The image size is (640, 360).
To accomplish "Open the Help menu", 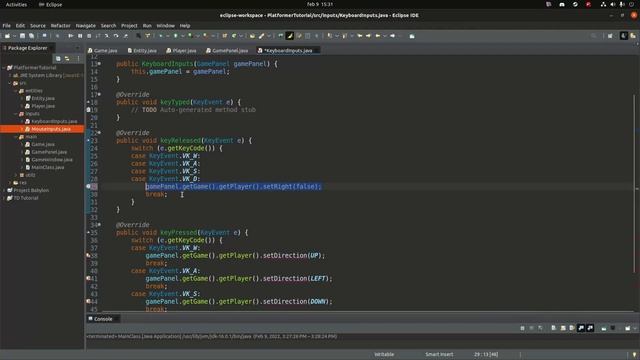I will coord(185,25).
